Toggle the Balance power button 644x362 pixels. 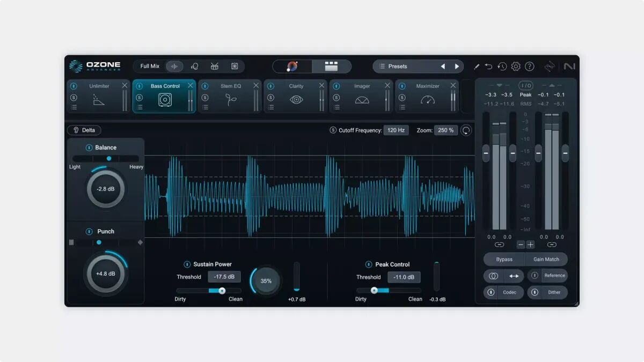click(89, 147)
